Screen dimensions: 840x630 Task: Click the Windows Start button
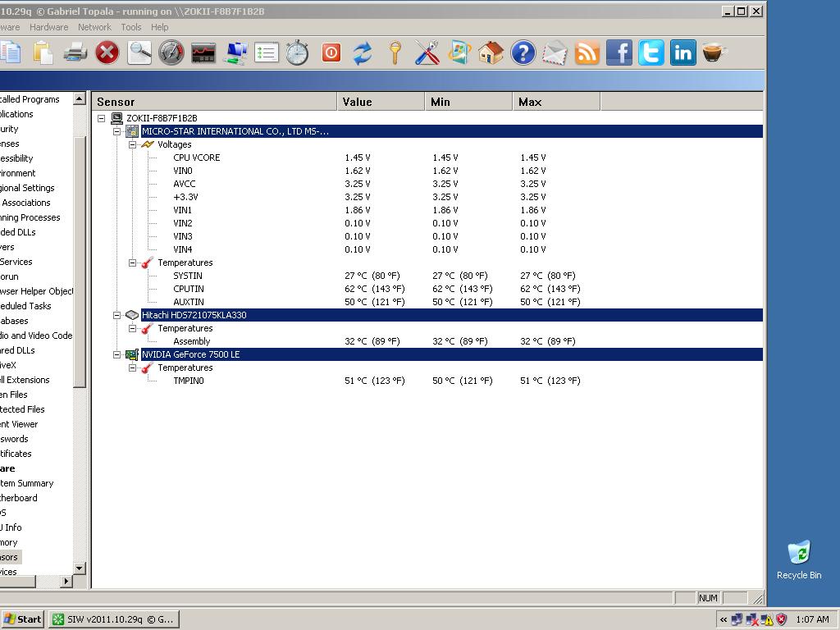pos(21,619)
